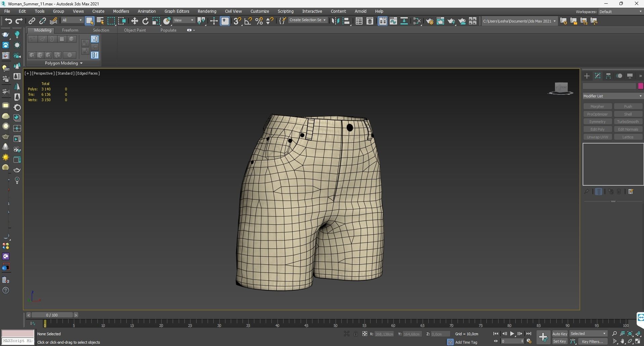Open project folder path dropdown arrow
Viewport: 644px width, 346px height.
coord(554,21)
